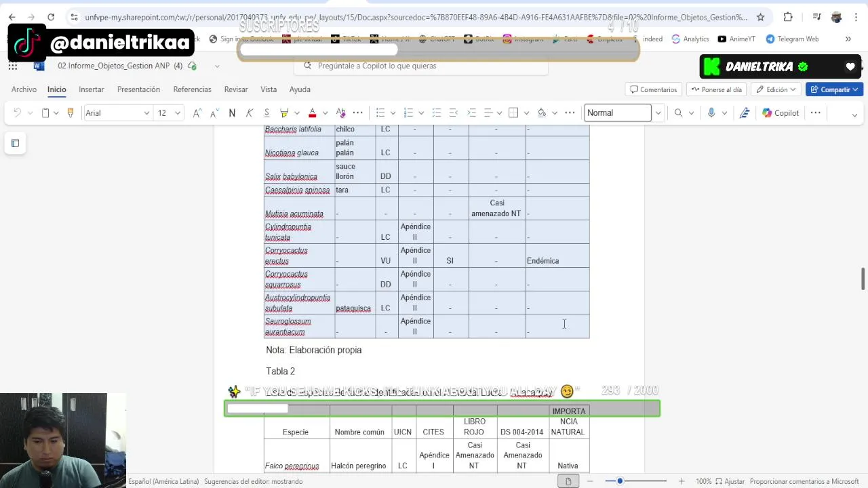The width and height of the screenshot is (868, 488).
Task: Expand highlight color options arrow
Action: pos(296,113)
